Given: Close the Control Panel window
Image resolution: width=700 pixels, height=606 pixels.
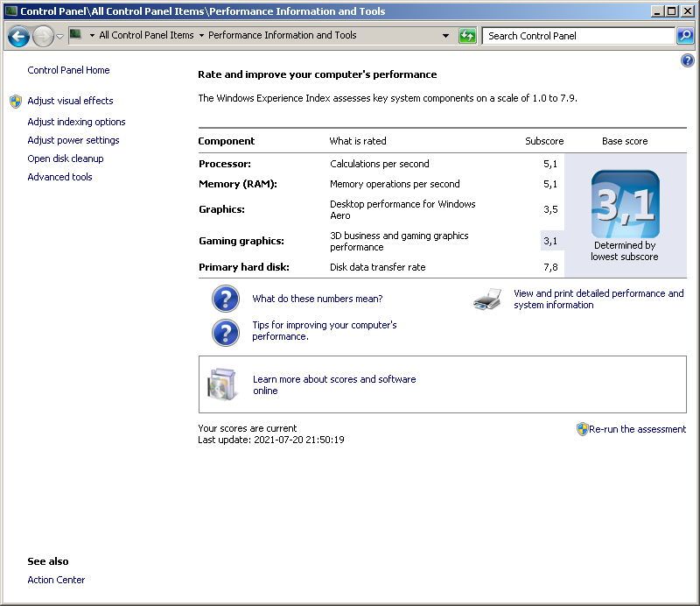Looking at the screenshot, I should pyautogui.click(x=688, y=11).
